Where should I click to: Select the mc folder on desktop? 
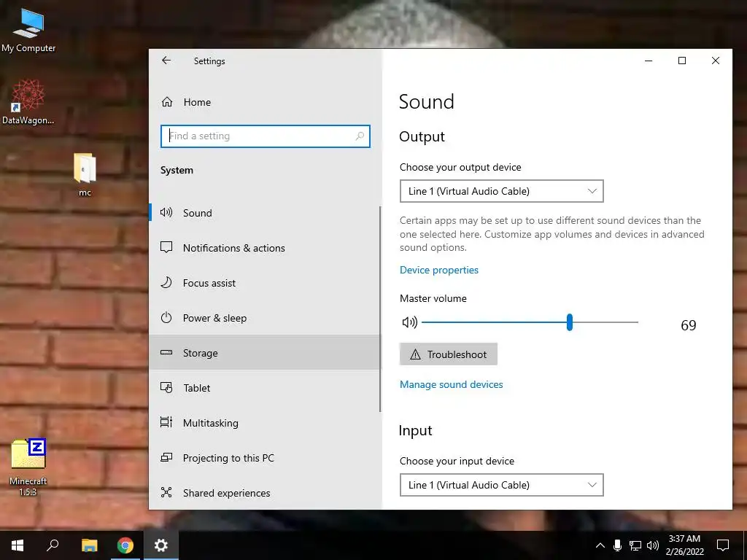click(x=85, y=174)
